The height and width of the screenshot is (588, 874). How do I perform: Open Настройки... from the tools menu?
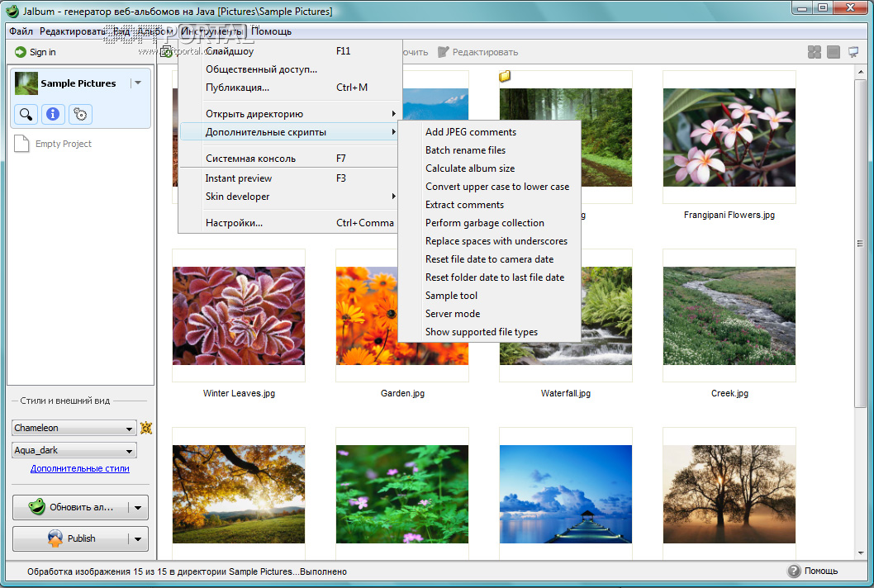(x=290, y=223)
